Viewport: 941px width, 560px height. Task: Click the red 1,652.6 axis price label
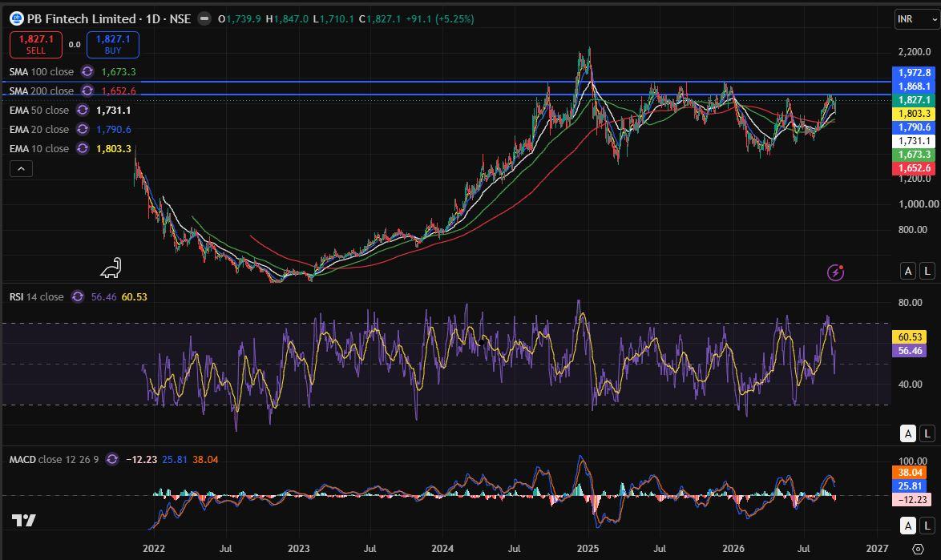[914, 168]
